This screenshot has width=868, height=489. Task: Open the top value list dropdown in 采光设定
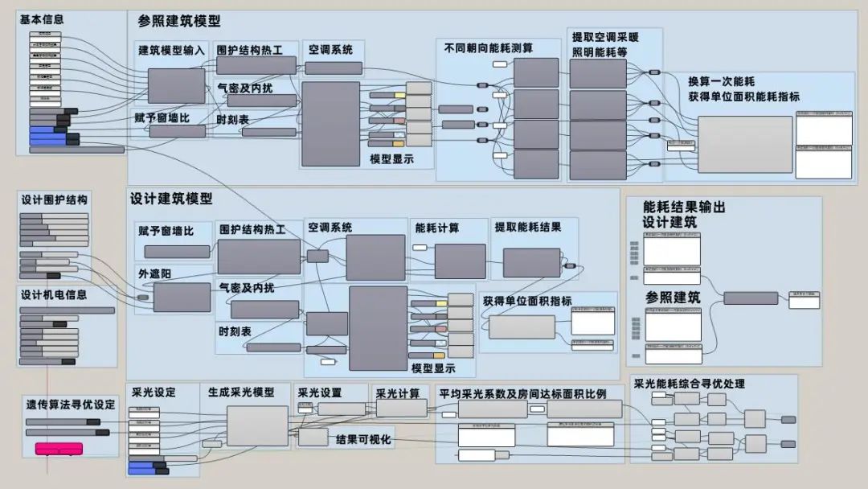(144, 409)
